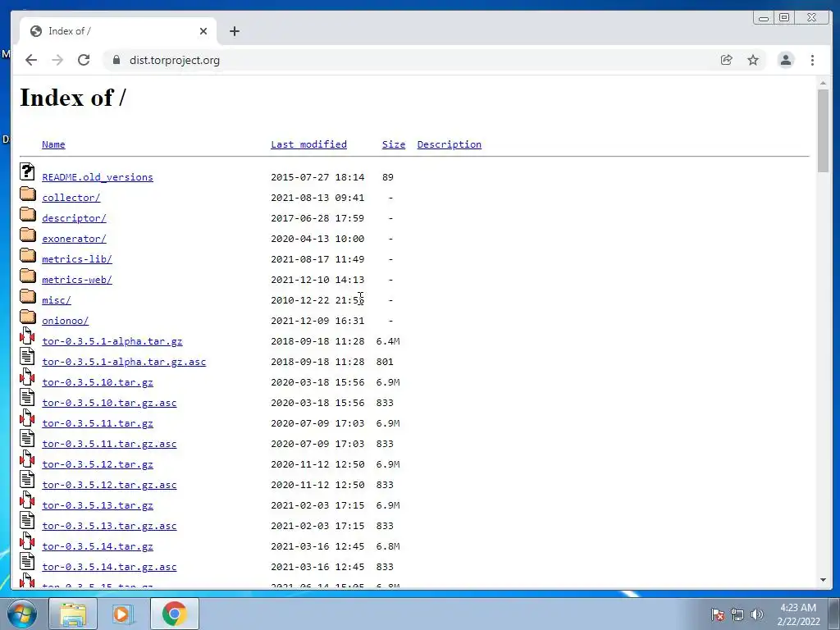
Task: Click the unknown-file icon beside README.old_versions
Action: (27, 171)
